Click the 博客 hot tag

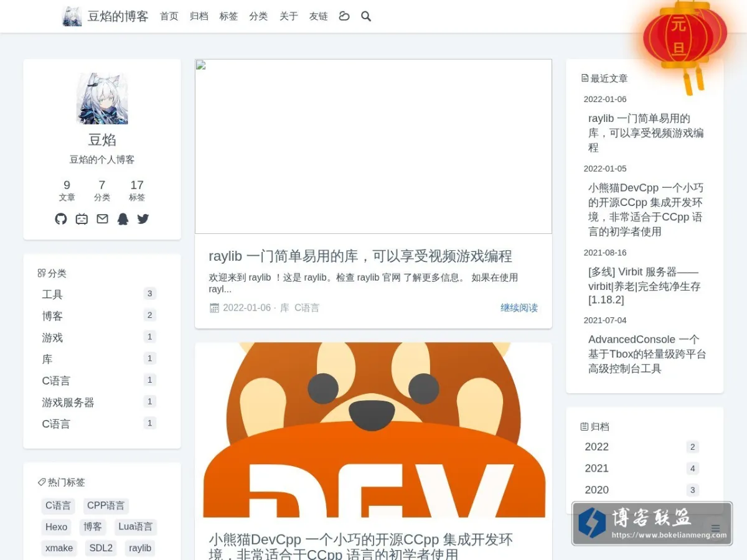tap(93, 527)
